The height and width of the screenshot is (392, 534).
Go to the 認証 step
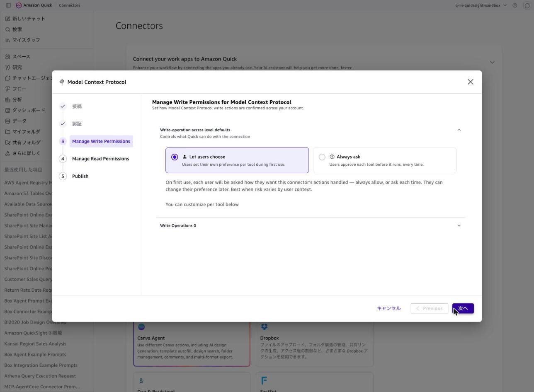click(x=77, y=124)
